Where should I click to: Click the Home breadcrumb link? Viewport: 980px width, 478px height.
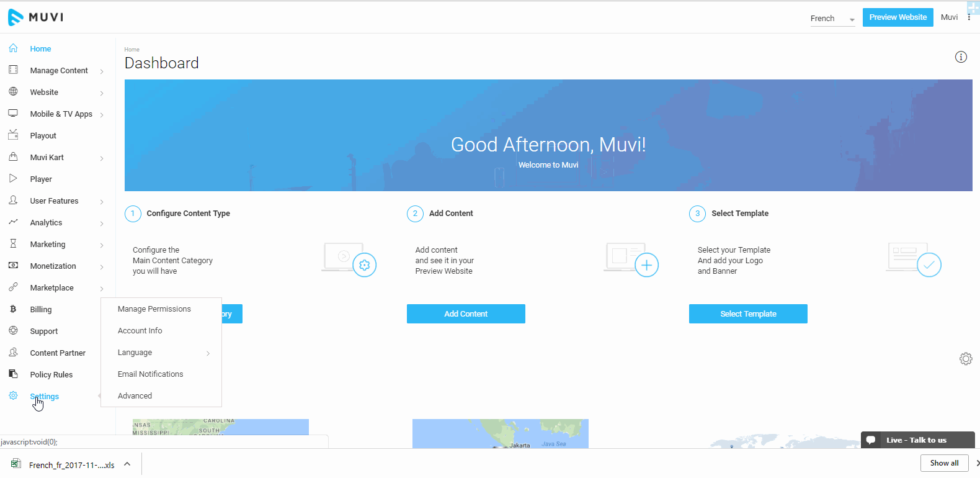coord(131,50)
